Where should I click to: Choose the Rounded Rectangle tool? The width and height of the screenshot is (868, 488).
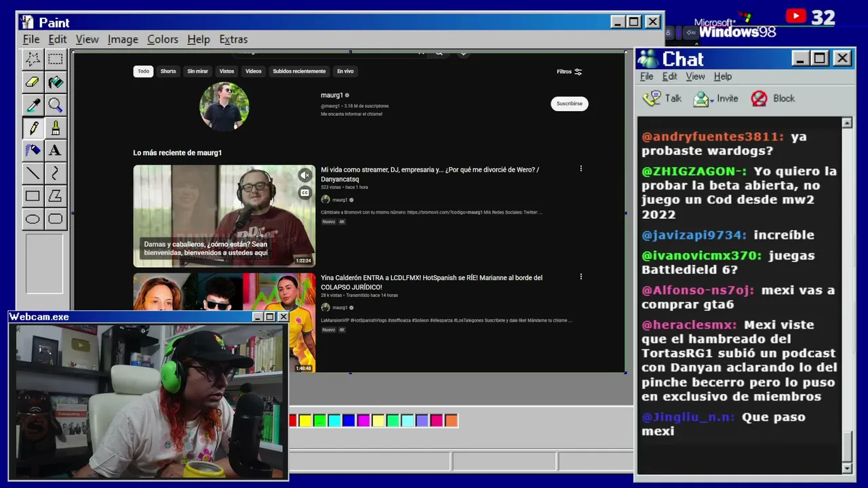point(56,219)
